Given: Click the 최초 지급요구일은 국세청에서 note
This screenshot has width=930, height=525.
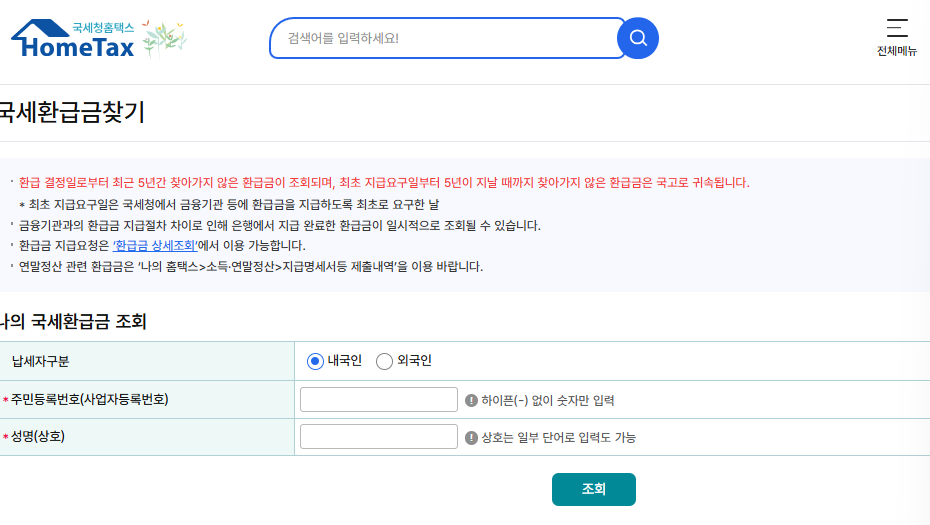Looking at the screenshot, I should pyautogui.click(x=229, y=205).
